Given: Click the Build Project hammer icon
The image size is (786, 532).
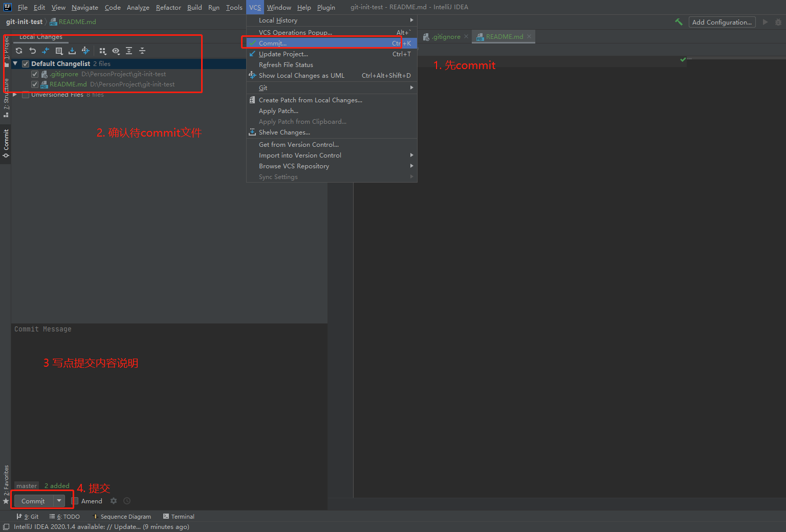Looking at the screenshot, I should pyautogui.click(x=679, y=22).
